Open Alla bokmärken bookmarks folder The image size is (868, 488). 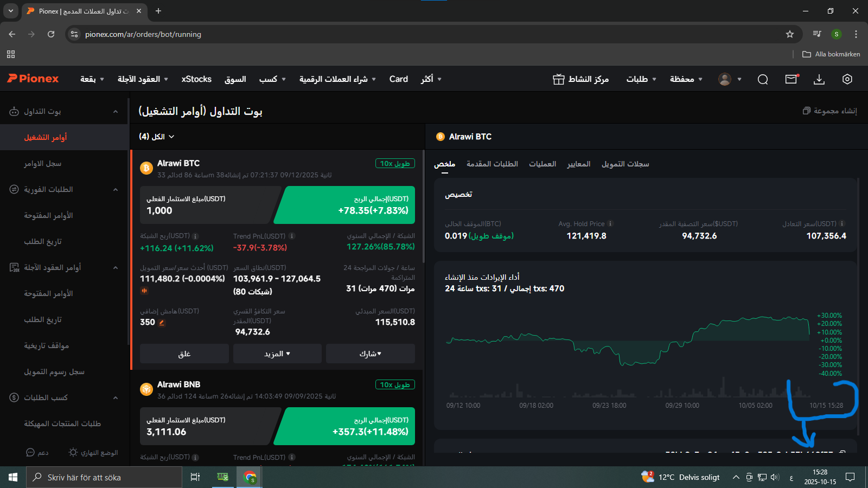click(831, 54)
